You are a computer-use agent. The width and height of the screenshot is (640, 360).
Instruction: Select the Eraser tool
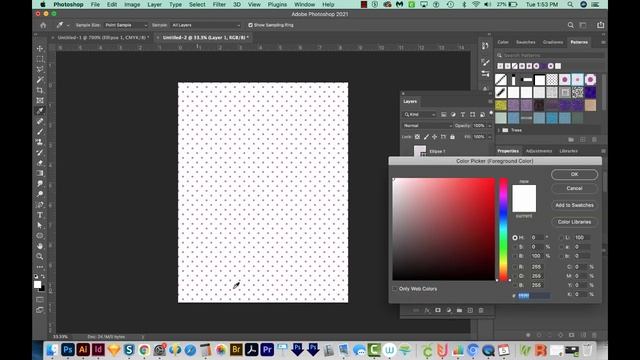pos(40,163)
